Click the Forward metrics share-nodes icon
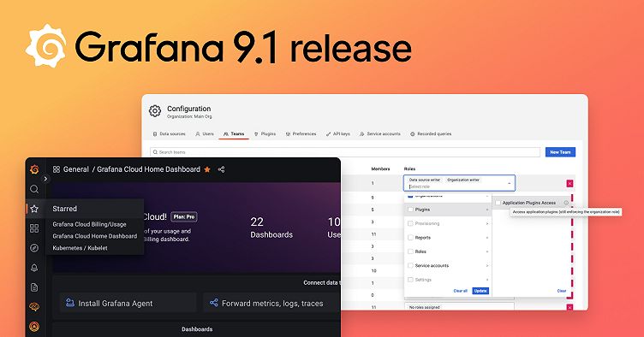644x337 pixels. coord(214,303)
